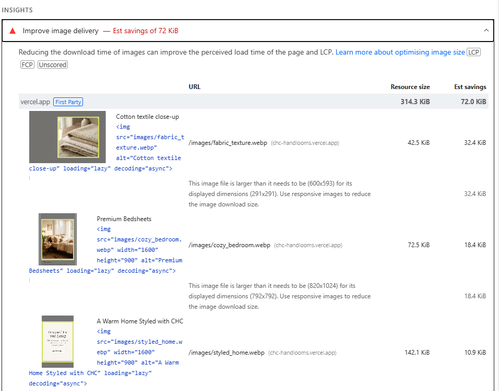Open Learn more about optimising image size link

tap(400, 52)
